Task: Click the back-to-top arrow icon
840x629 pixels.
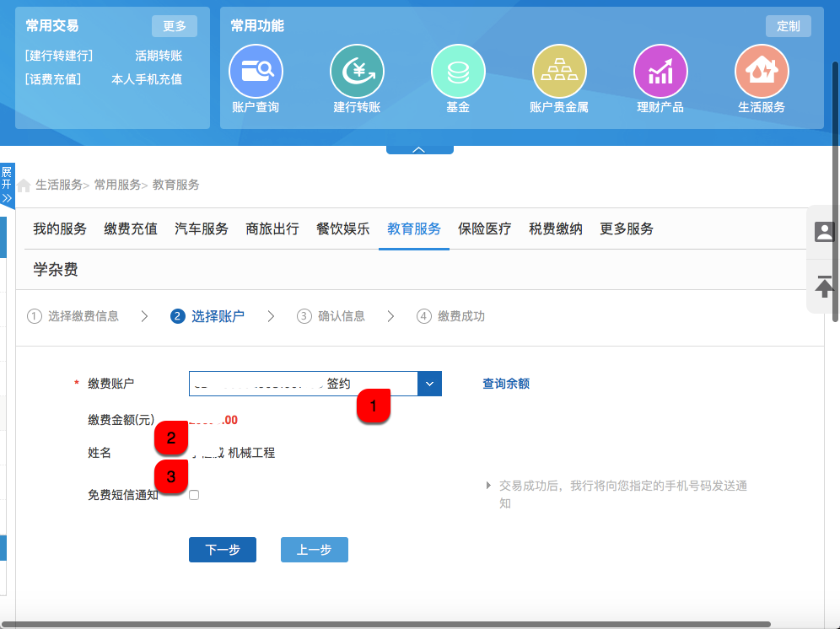Action: [x=824, y=286]
